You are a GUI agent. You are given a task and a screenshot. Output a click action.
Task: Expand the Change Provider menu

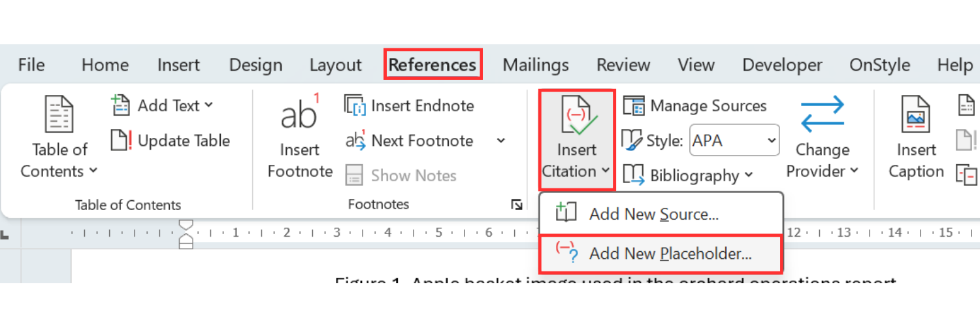point(823,139)
